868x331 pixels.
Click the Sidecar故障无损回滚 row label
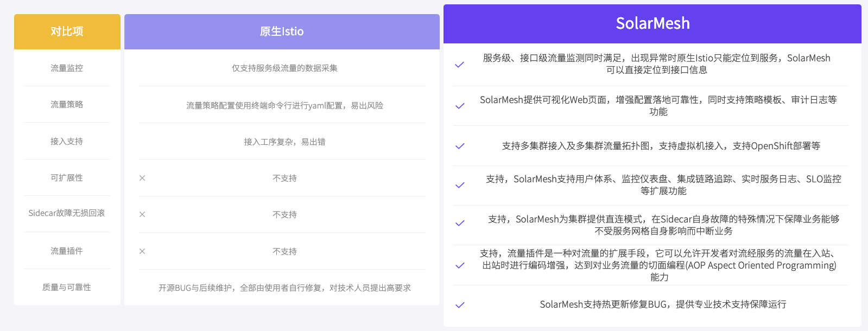(x=67, y=213)
